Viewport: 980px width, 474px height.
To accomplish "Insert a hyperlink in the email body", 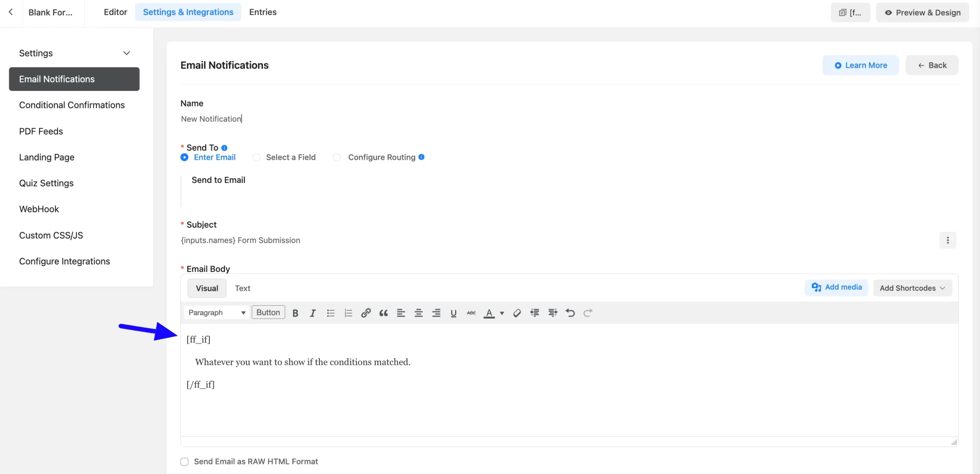I will 366,313.
